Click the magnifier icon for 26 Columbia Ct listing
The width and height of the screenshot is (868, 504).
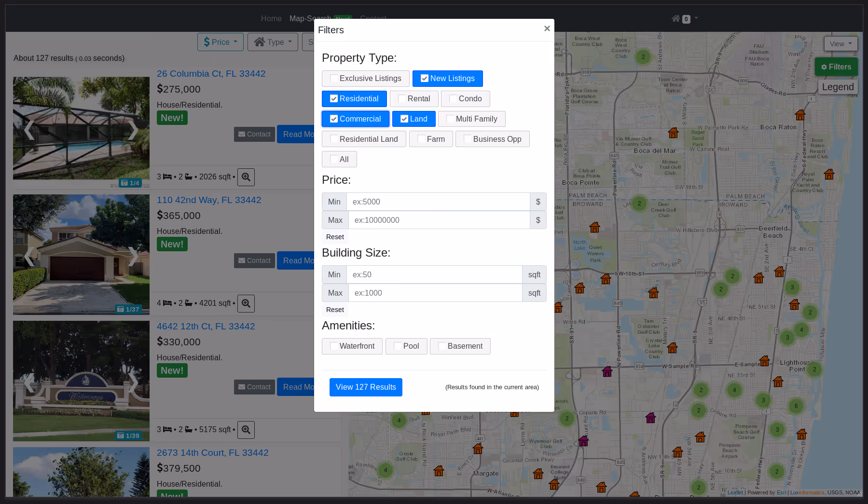tap(246, 177)
